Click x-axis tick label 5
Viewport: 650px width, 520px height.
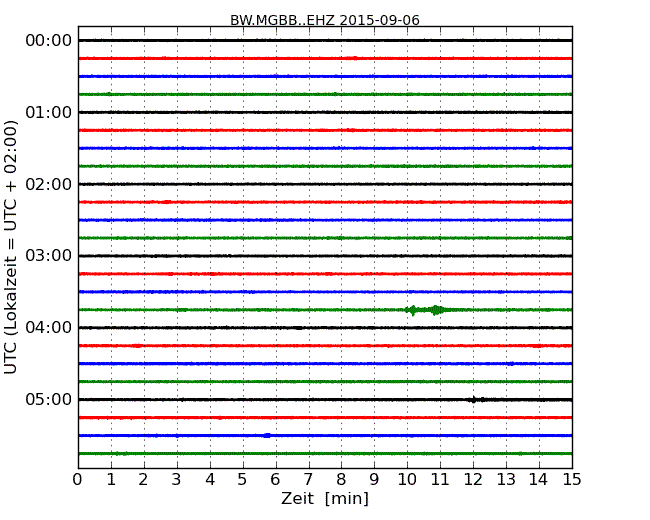[x=243, y=480]
